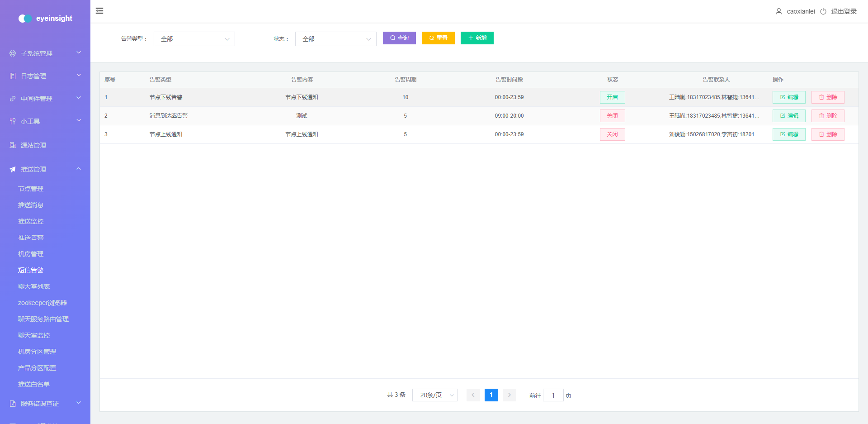Click the user avatar icon beside caoxianlei
The image size is (868, 424).
[778, 11]
